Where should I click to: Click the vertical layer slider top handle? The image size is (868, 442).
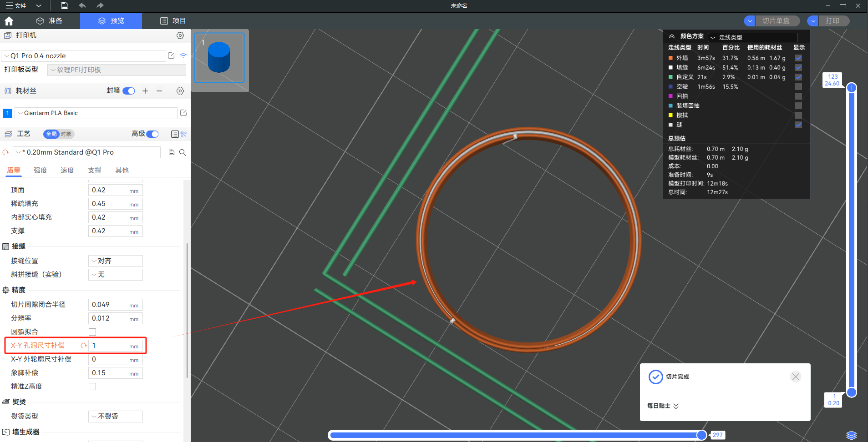click(x=852, y=88)
